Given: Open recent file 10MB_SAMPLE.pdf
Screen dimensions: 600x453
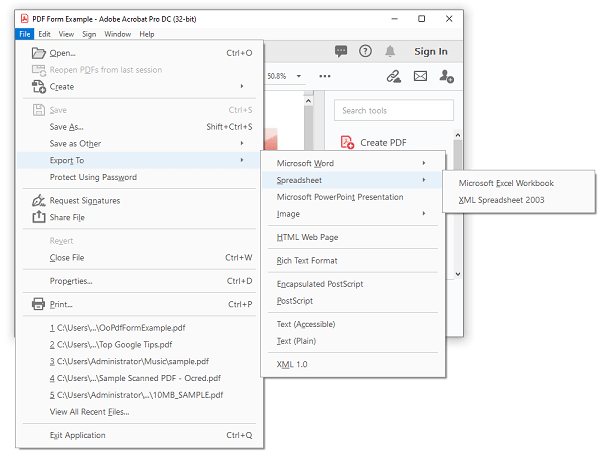Looking at the screenshot, I should [139, 395].
